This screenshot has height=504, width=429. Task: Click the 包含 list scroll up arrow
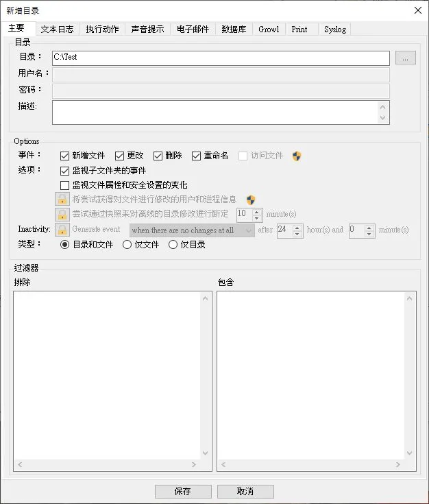[x=409, y=298]
